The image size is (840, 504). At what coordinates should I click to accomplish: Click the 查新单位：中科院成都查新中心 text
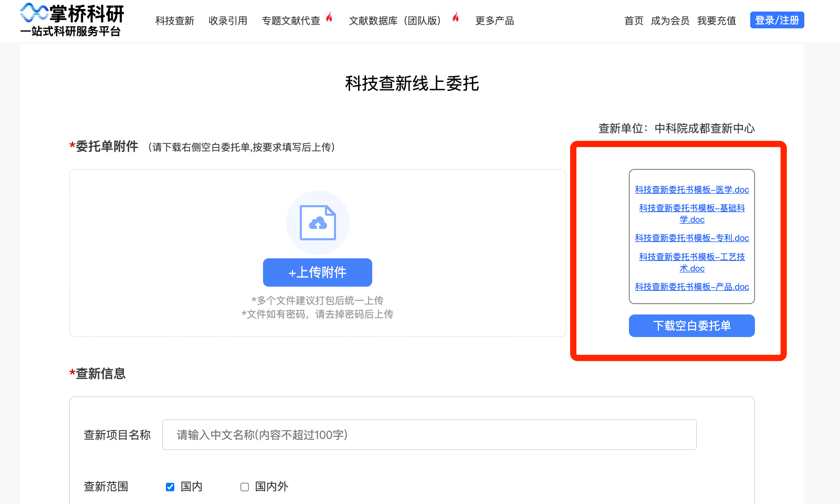click(677, 128)
